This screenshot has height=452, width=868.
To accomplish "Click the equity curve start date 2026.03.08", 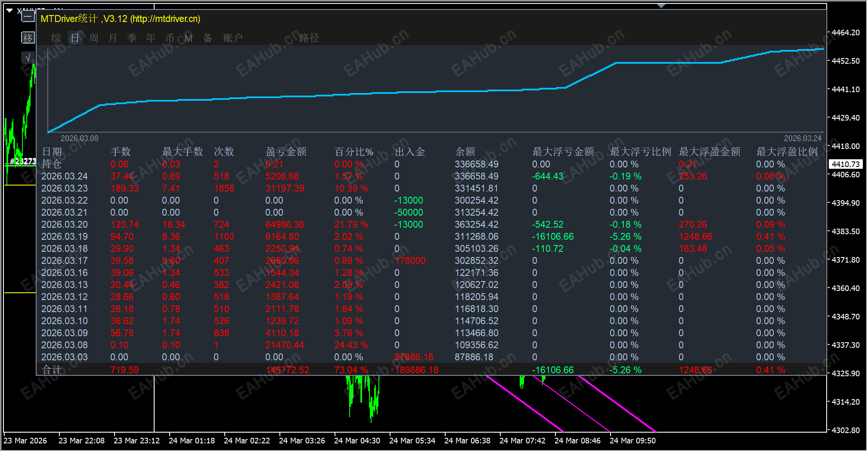I will click(x=80, y=138).
